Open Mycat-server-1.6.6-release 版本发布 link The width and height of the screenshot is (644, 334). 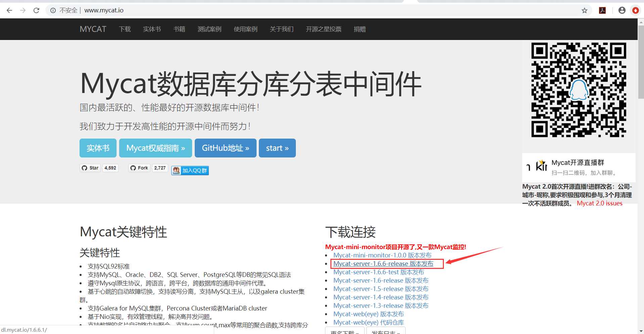(383, 264)
